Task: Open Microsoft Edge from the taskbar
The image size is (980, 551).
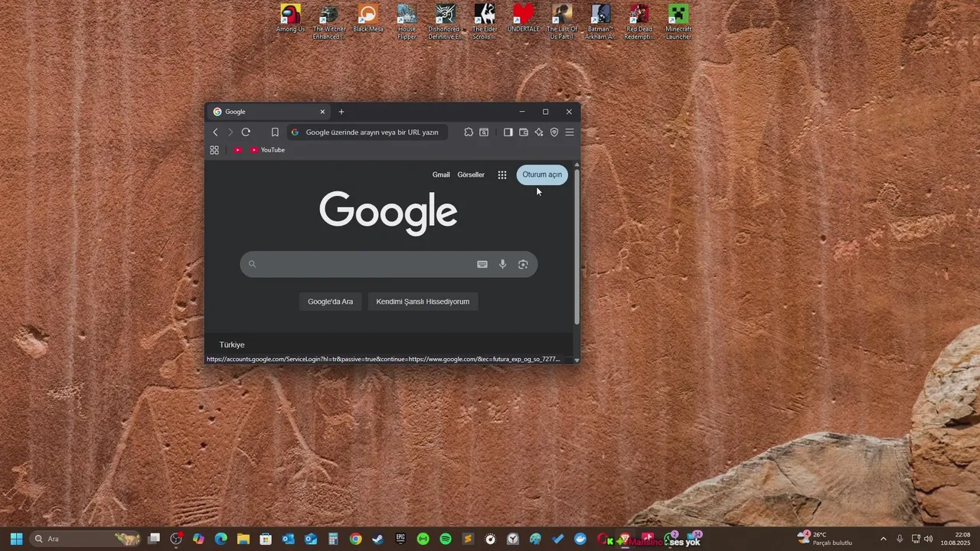Action: tap(221, 539)
